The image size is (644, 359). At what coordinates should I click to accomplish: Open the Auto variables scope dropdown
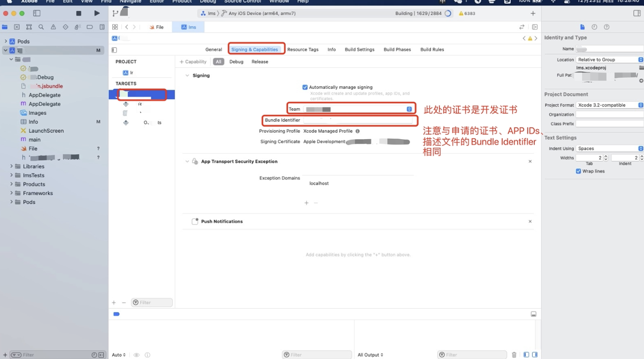(119, 355)
